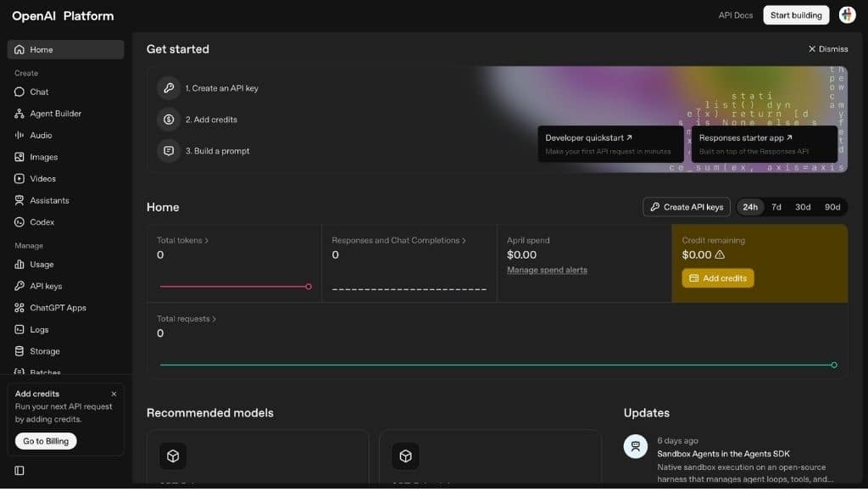Click the first recommended model cube icon
The image size is (868, 492).
tap(173, 456)
